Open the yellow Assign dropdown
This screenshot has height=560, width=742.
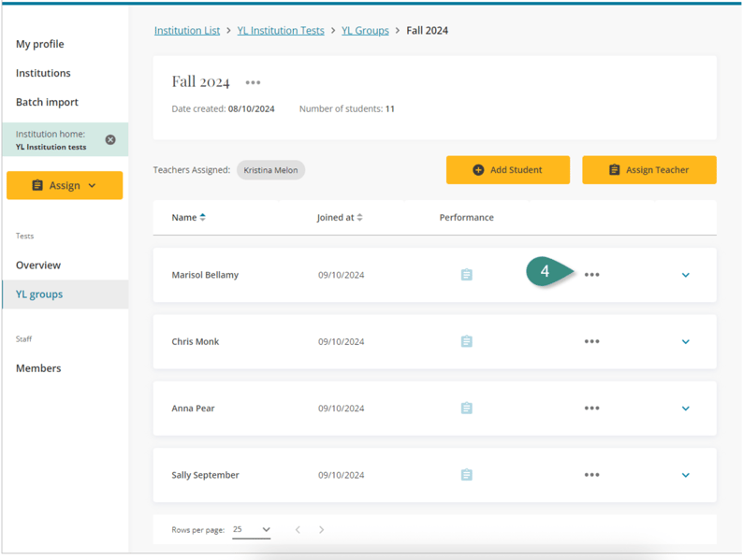point(65,185)
